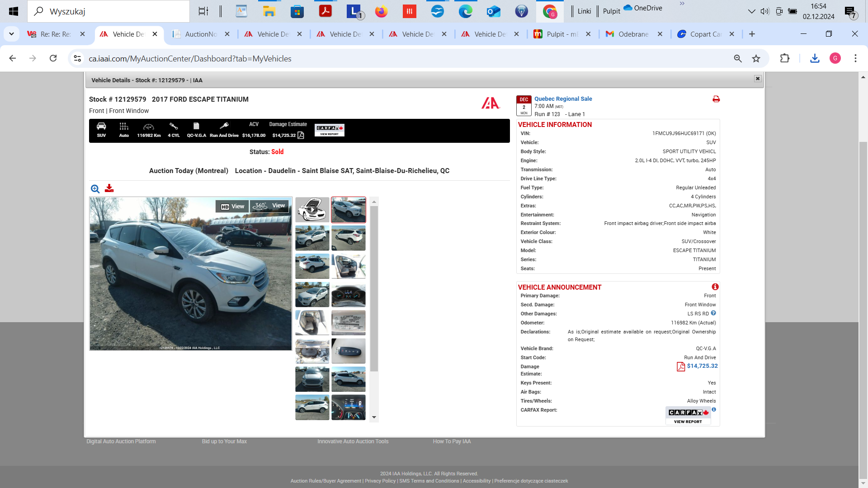Open the Google profile avatar
868x488 pixels.
point(835,58)
